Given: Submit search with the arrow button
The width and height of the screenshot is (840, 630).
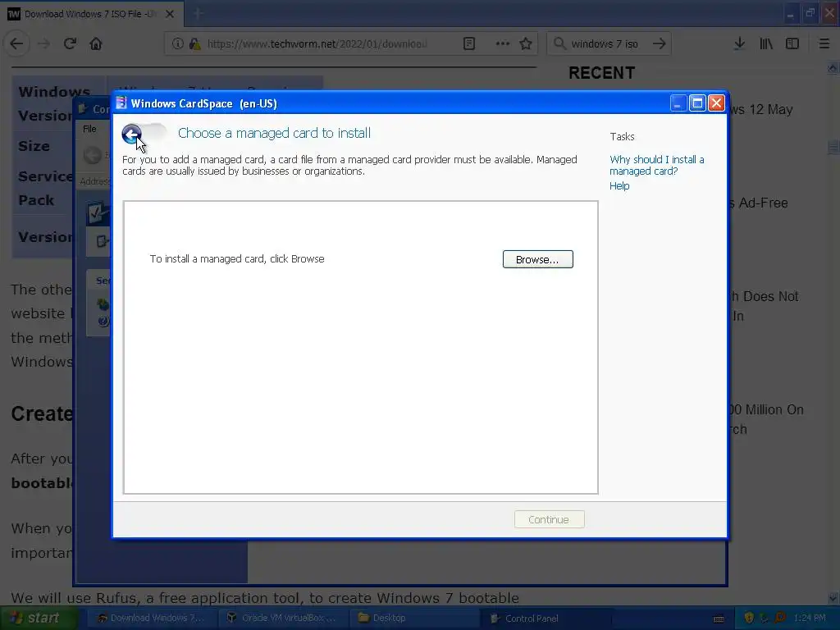Looking at the screenshot, I should pyautogui.click(x=660, y=43).
